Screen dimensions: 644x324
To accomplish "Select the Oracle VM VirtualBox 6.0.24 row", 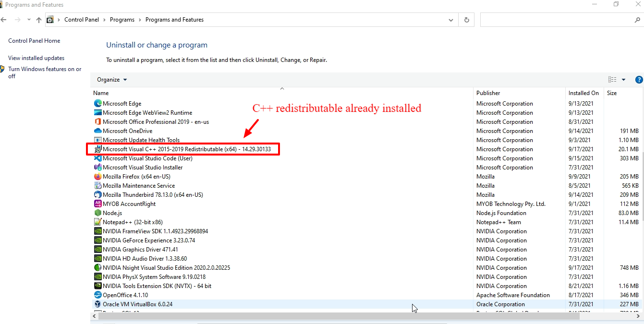I will tap(366, 304).
